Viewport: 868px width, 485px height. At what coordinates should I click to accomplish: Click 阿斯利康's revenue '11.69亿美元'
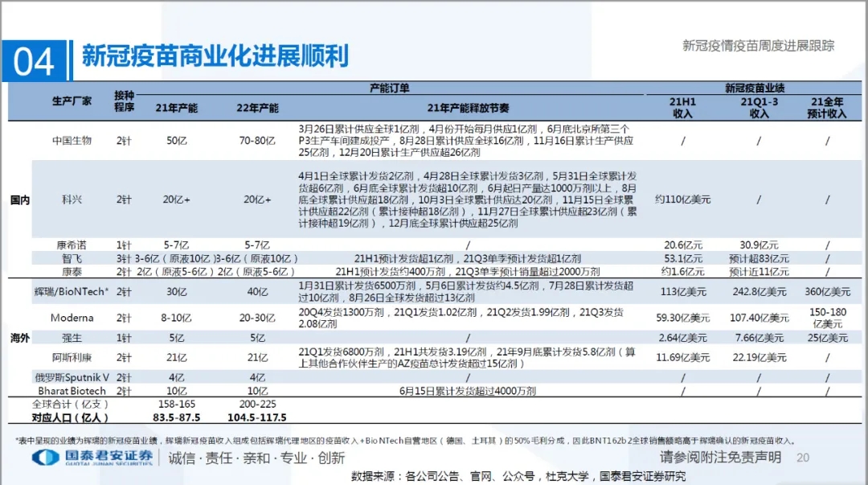(x=682, y=357)
